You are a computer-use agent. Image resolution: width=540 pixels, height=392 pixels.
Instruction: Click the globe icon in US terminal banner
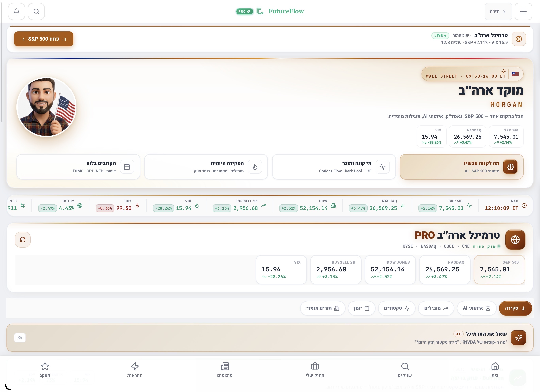tap(519, 39)
